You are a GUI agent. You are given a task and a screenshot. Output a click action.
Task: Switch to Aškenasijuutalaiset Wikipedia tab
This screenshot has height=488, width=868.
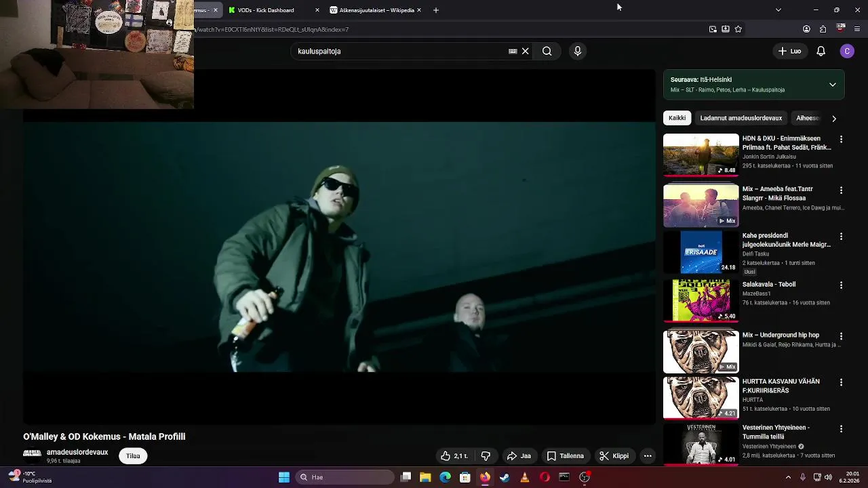[x=376, y=10]
